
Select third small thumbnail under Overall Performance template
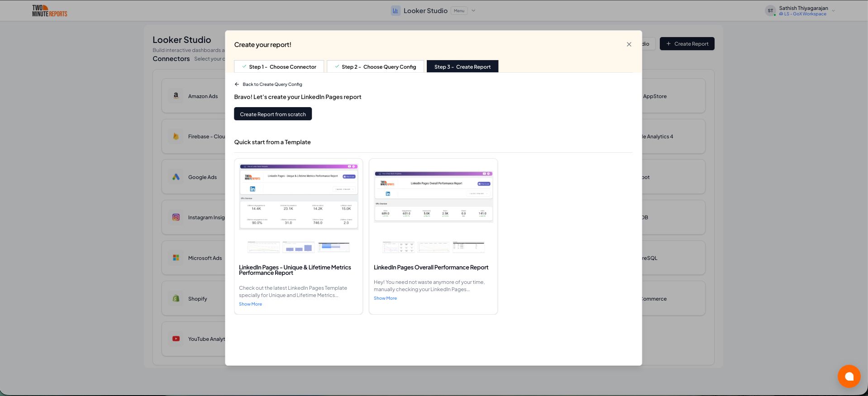[x=468, y=247]
